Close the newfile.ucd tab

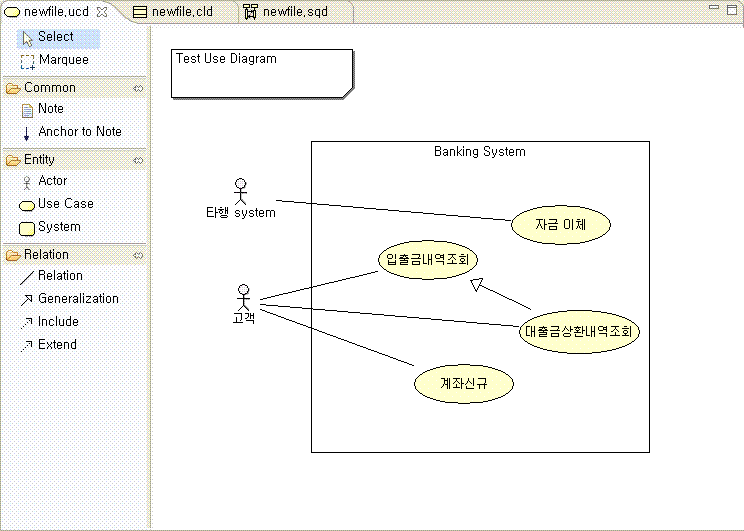pyautogui.click(x=101, y=12)
